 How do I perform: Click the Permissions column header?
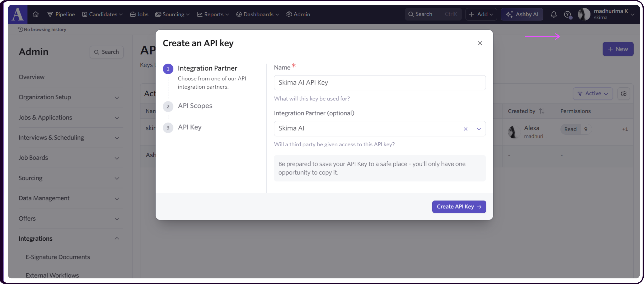click(576, 111)
